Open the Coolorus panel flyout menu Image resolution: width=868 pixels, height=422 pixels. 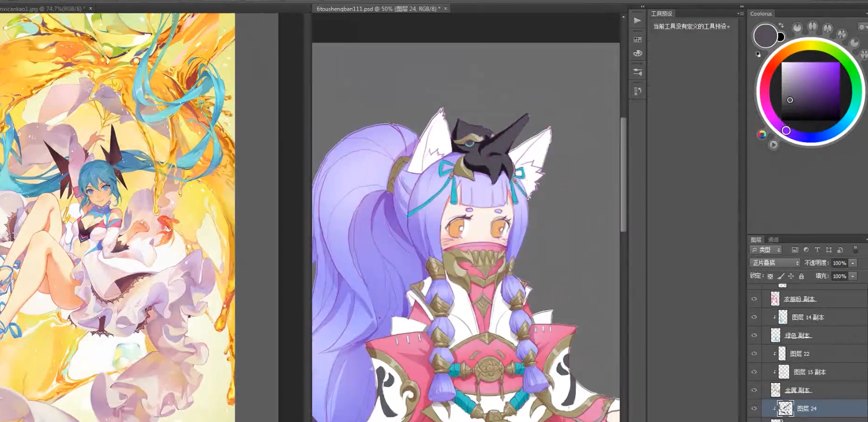pyautogui.click(x=866, y=13)
